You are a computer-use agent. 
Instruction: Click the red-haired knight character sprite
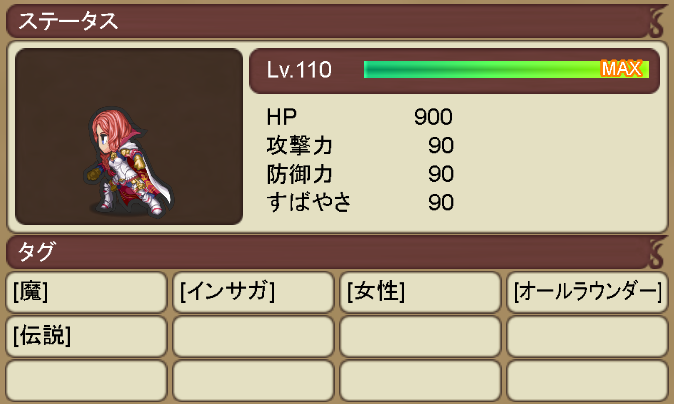128,162
